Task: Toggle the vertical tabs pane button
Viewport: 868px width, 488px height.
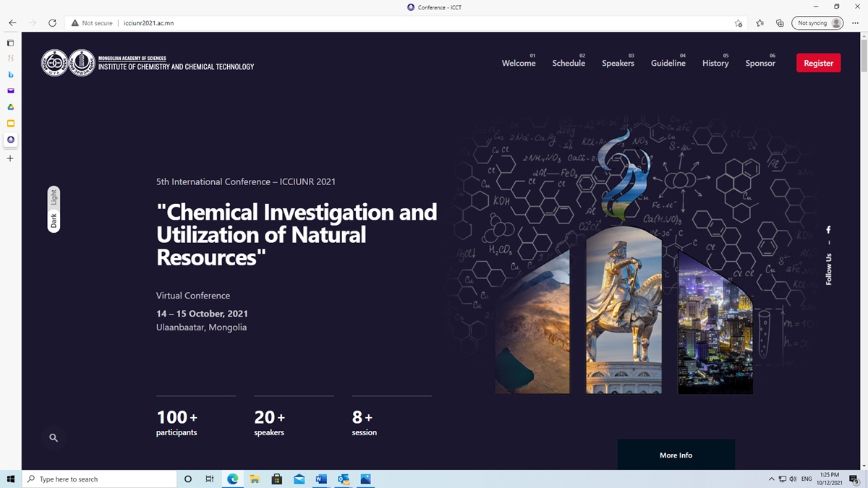Action: coord(10,43)
